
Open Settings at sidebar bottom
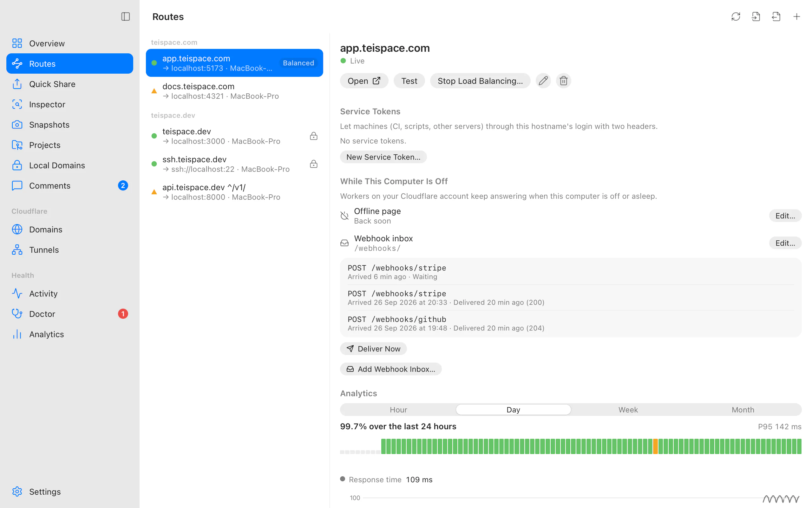tap(70, 491)
